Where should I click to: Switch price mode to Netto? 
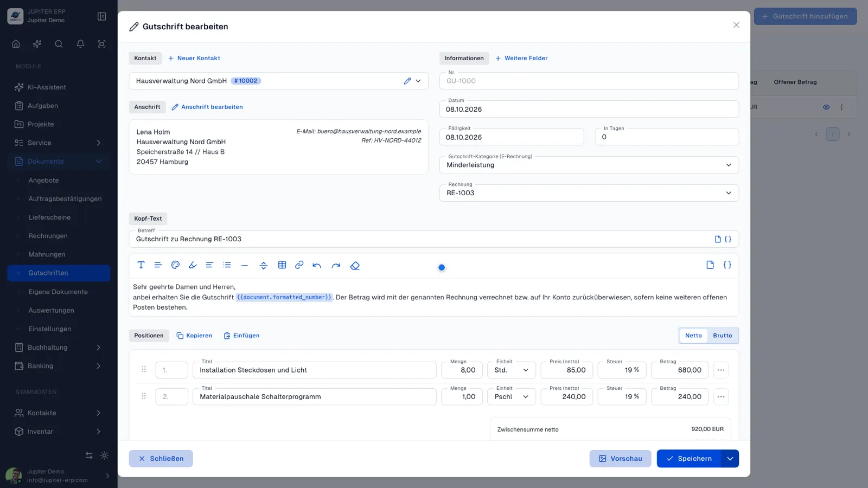[x=693, y=336]
